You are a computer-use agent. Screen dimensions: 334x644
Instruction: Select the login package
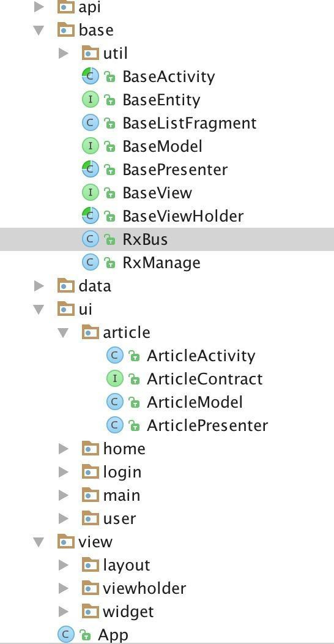(x=122, y=472)
